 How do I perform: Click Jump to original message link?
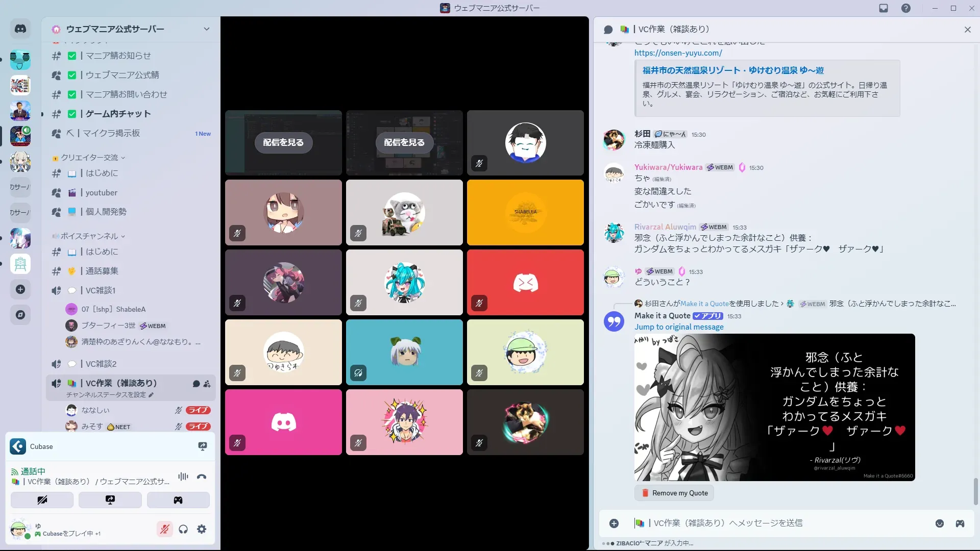tap(678, 327)
